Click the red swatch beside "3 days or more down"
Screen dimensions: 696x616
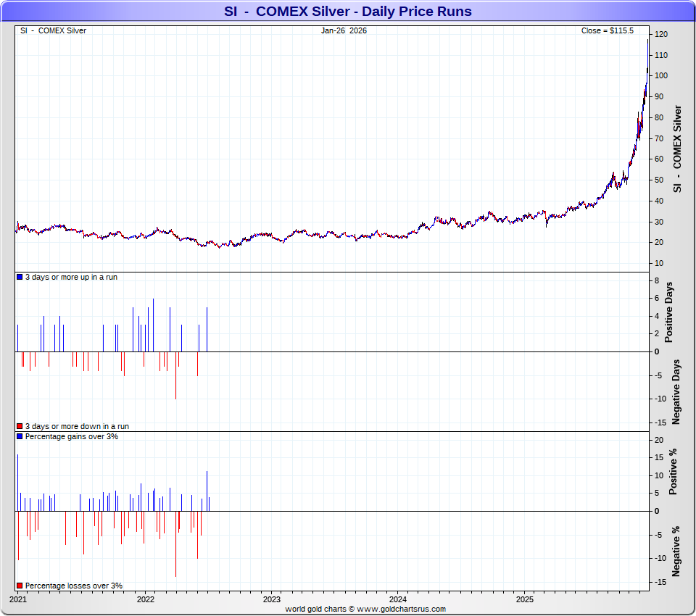(x=20, y=427)
